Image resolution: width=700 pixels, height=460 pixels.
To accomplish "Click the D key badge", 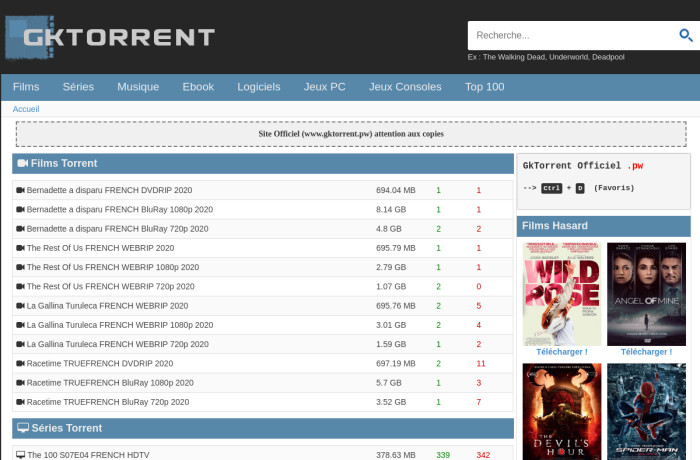I will [579, 188].
